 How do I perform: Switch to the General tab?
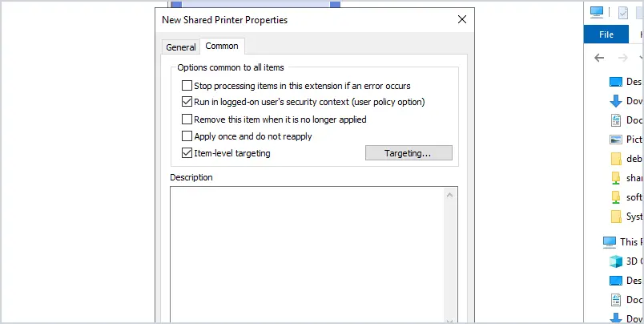181,47
